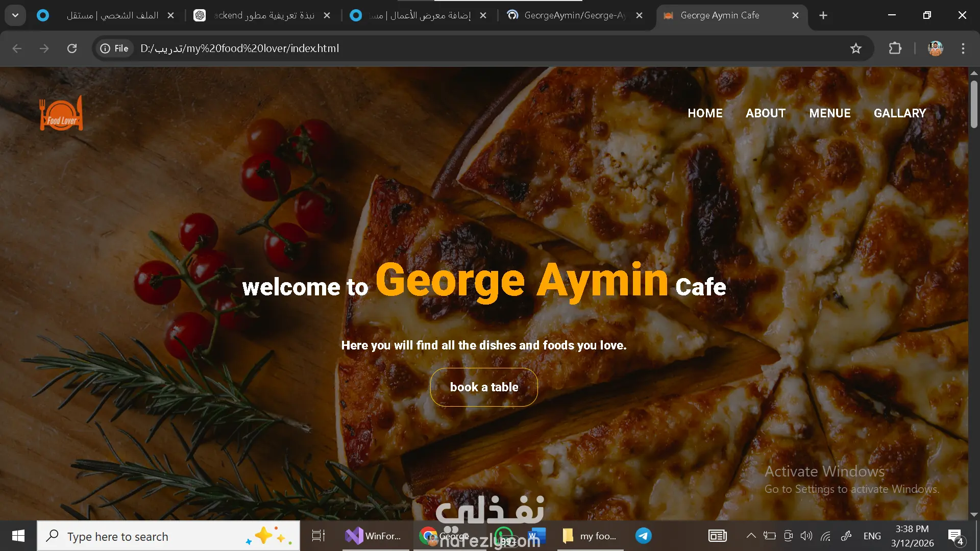Click the Food Lover logo icon
This screenshot has height=551, width=980.
[61, 113]
